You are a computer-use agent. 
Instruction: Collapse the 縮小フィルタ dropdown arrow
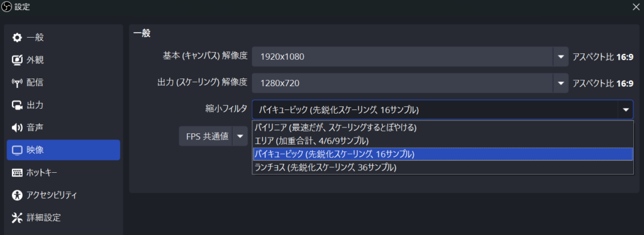626,109
